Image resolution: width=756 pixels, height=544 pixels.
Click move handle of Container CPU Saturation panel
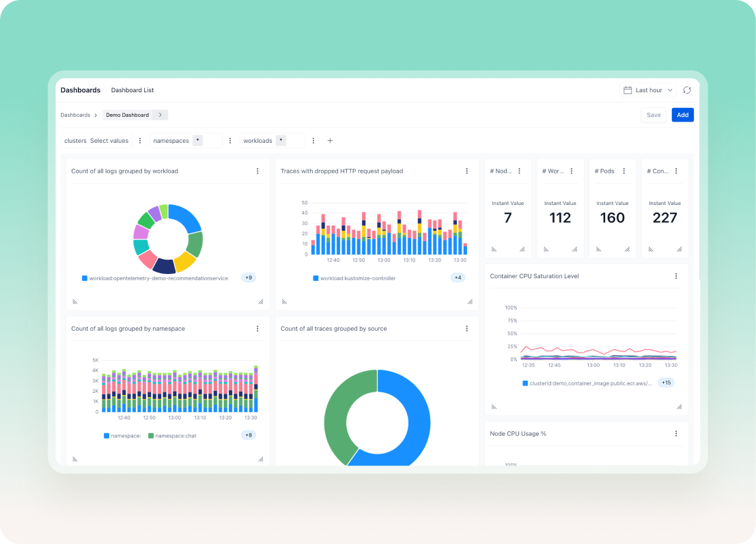[x=494, y=407]
